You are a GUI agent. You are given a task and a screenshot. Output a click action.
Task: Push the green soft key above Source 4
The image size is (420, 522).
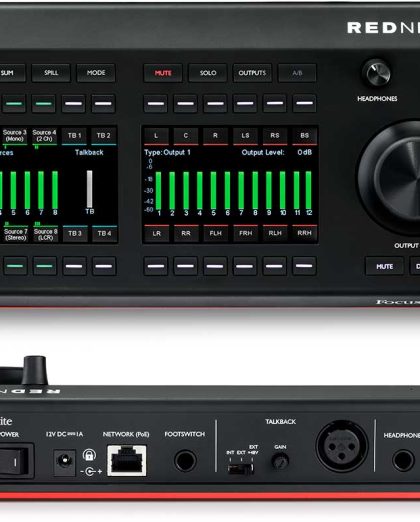(44, 104)
